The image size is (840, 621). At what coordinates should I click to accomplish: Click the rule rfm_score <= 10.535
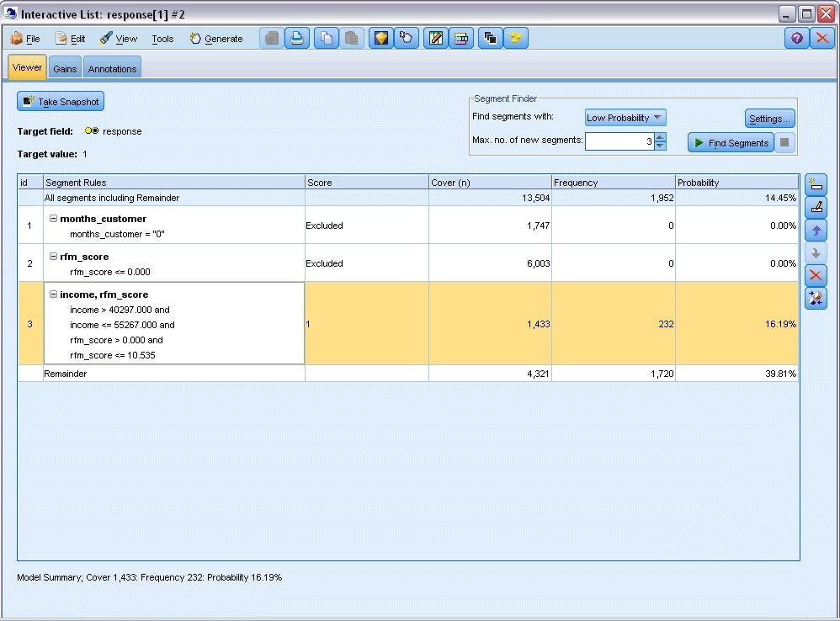pos(113,355)
